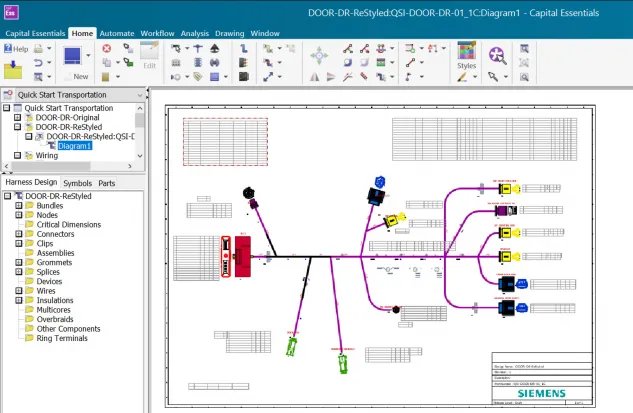Select the Ring Terminals folder
The width and height of the screenshot is (633, 413).
tap(62, 338)
